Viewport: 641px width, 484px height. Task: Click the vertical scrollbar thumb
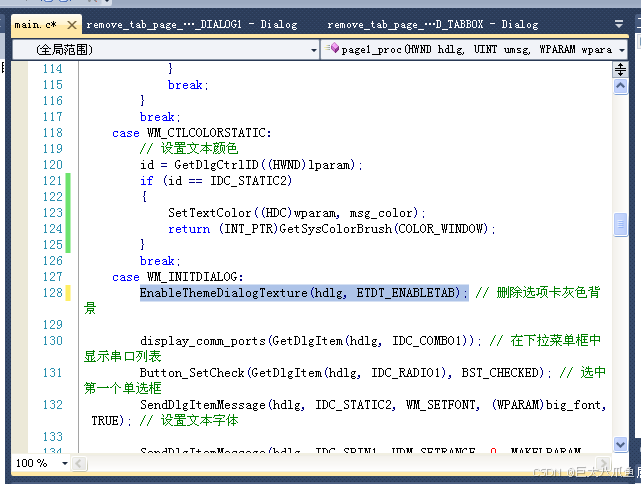[x=621, y=225]
